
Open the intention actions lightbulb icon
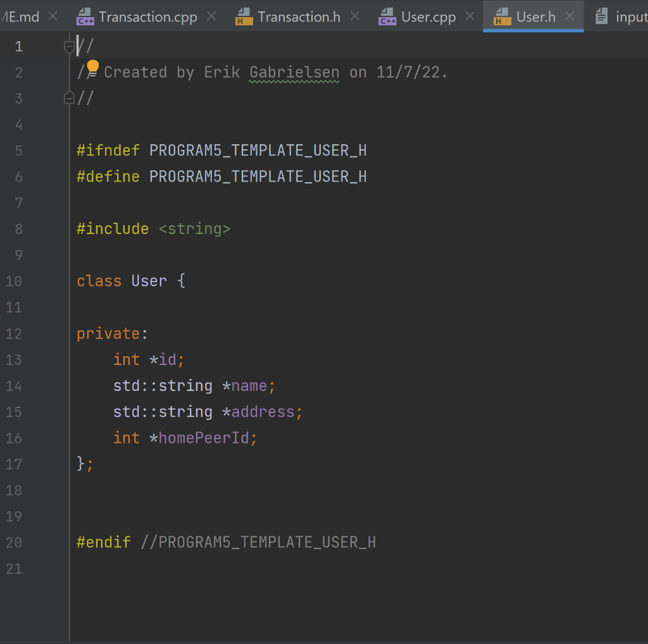point(92,66)
